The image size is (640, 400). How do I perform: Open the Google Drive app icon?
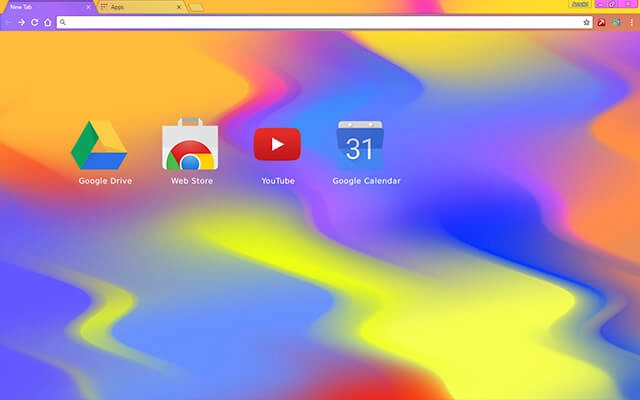click(99, 144)
